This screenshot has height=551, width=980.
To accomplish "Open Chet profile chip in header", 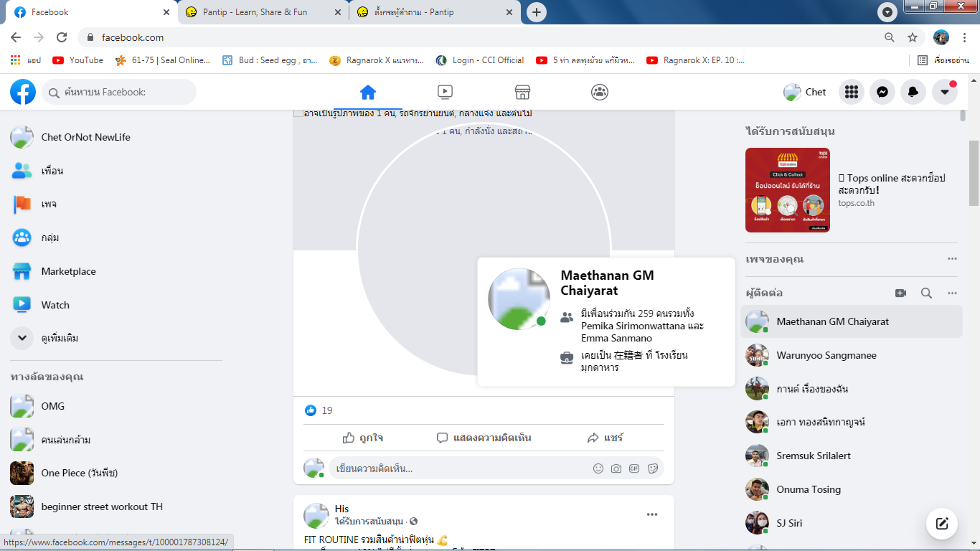I will coord(805,92).
